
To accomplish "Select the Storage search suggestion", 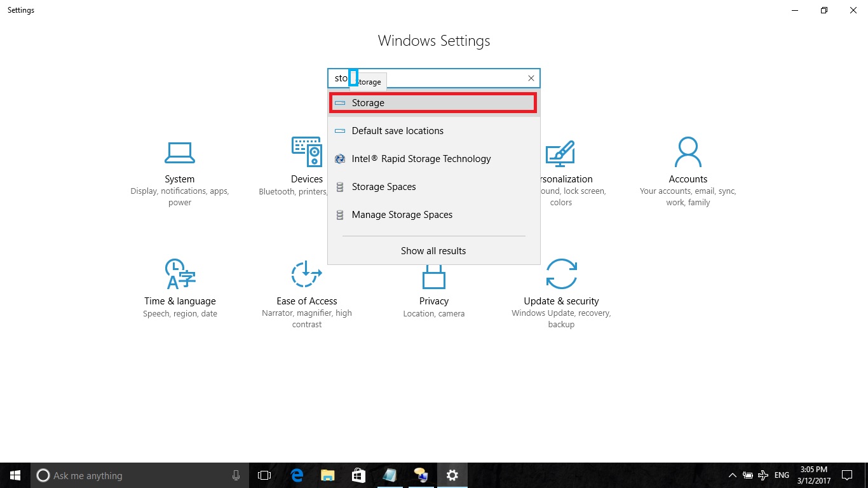I will coord(433,102).
